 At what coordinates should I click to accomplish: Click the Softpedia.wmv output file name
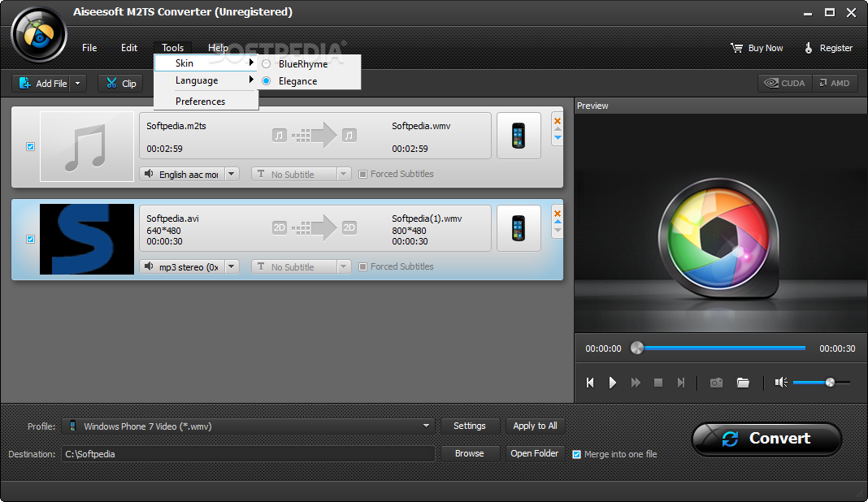coord(421,126)
